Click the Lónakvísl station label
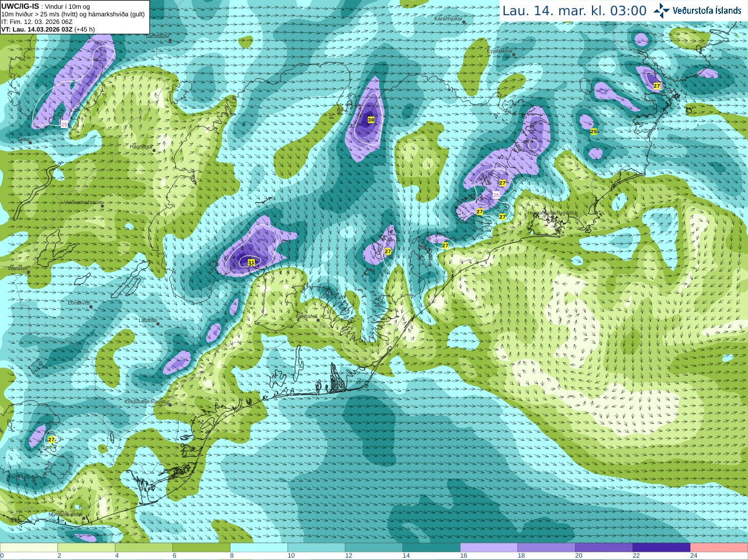 [79, 303]
